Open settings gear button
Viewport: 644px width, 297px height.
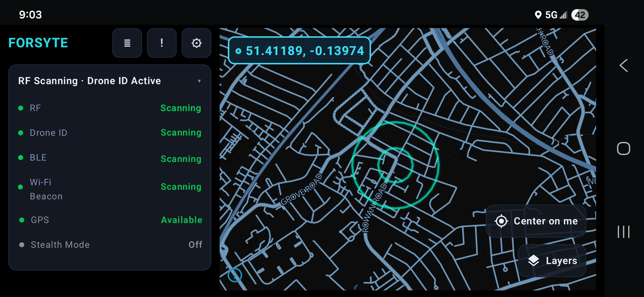point(197,43)
